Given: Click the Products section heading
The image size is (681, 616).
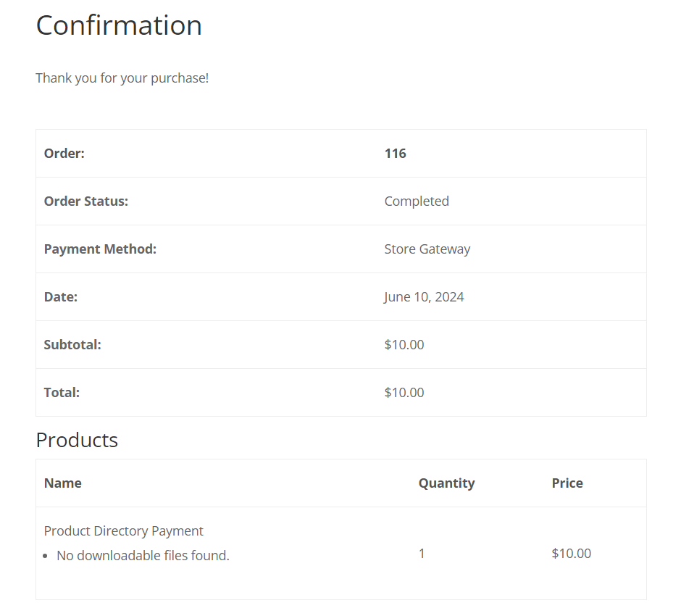Looking at the screenshot, I should point(77,440).
